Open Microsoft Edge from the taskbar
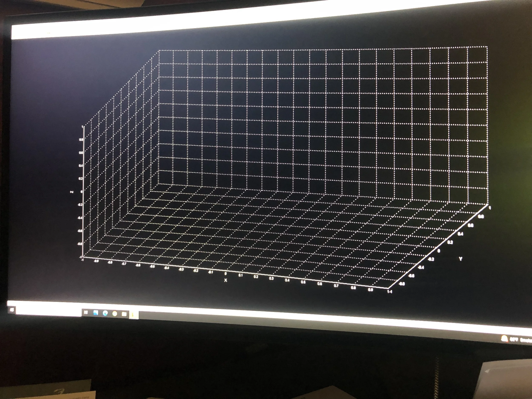The width and height of the screenshot is (532, 399). point(105,313)
